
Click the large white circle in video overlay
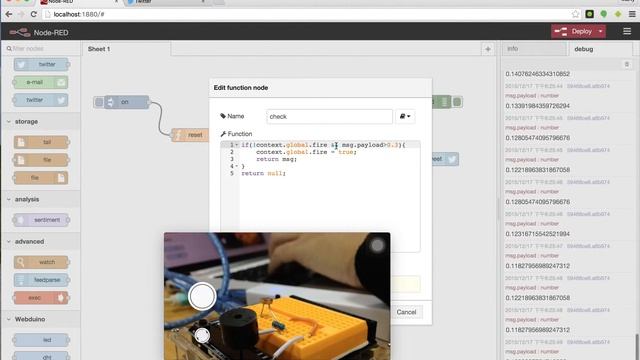coord(202,296)
